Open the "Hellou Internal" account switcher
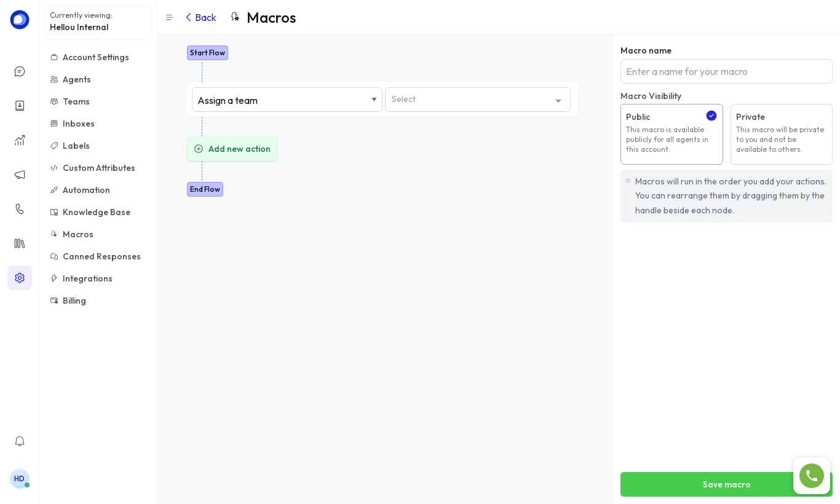The height and width of the screenshot is (504, 840). pyautogui.click(x=98, y=22)
